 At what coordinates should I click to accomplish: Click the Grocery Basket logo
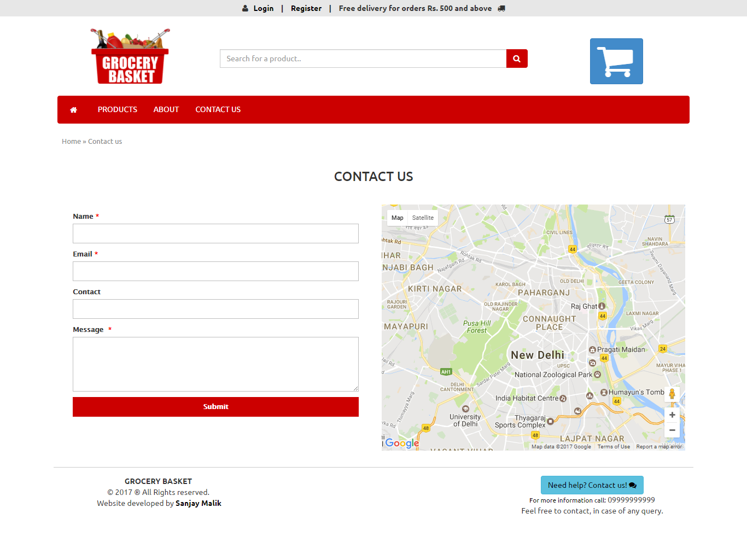[x=130, y=57]
